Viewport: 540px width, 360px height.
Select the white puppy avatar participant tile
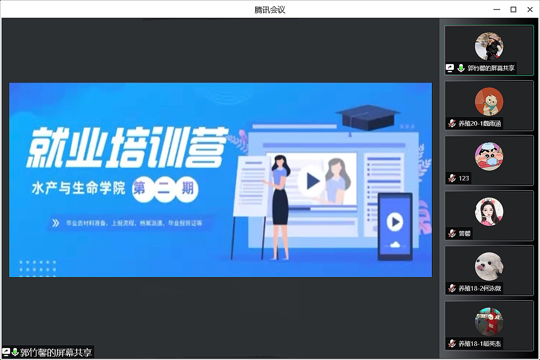(x=489, y=270)
